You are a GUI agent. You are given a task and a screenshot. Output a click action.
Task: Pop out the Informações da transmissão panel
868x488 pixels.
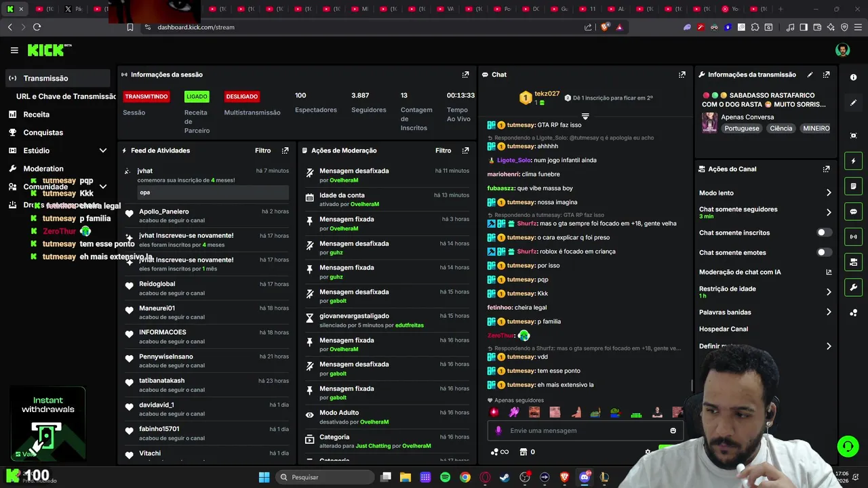pyautogui.click(x=826, y=75)
